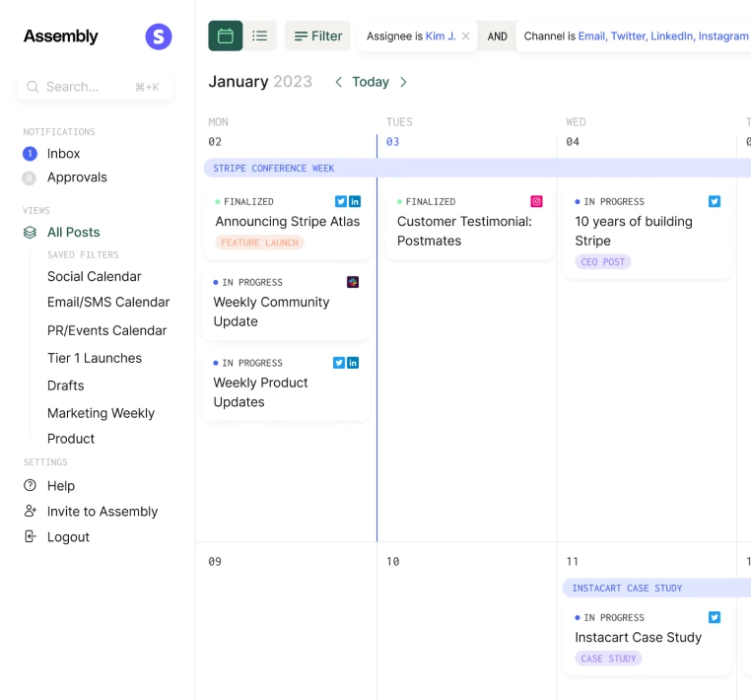This screenshot has width=751, height=700.
Task: Open Email/SMS Calendar saved filter
Action: pos(108,302)
